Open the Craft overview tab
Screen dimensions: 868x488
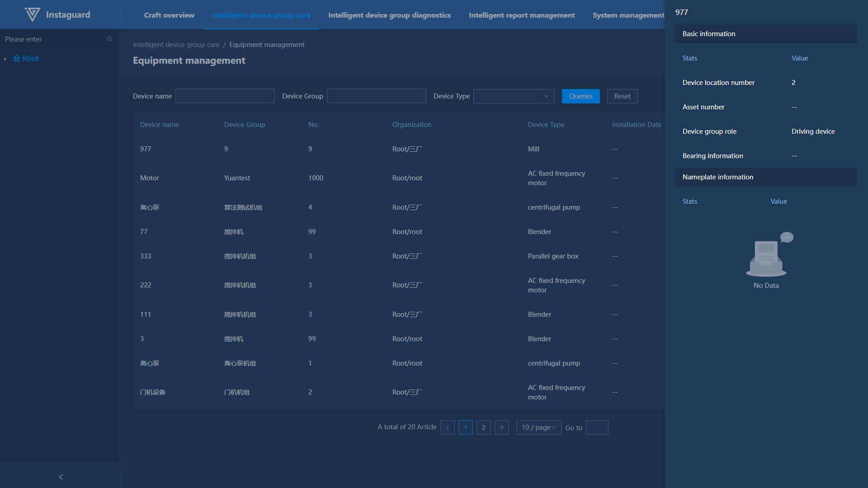(x=169, y=15)
